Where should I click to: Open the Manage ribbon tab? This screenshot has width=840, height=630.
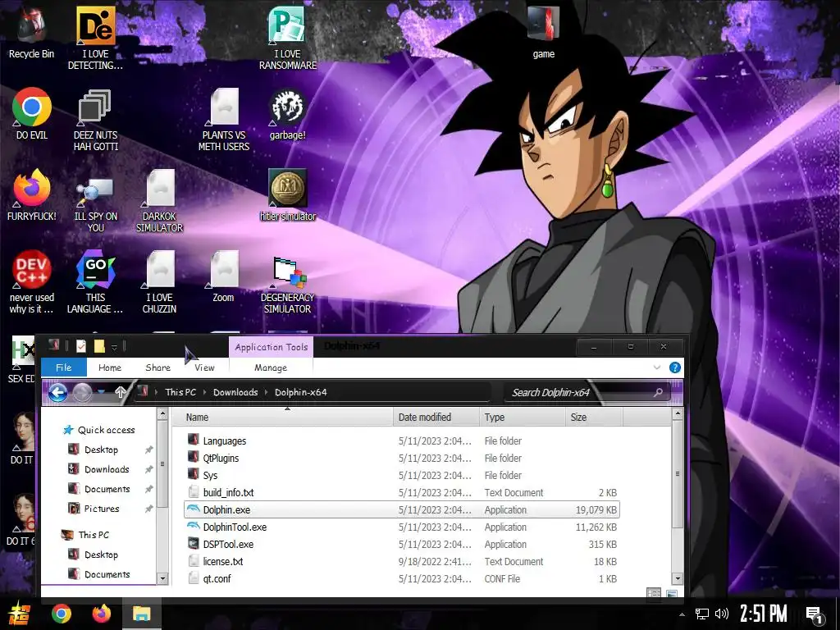271,367
